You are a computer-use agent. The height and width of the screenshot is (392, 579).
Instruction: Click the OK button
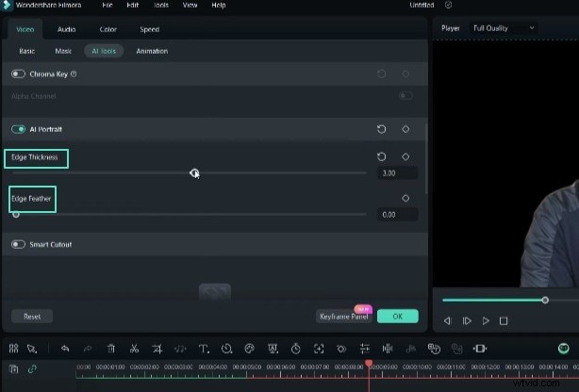click(397, 317)
